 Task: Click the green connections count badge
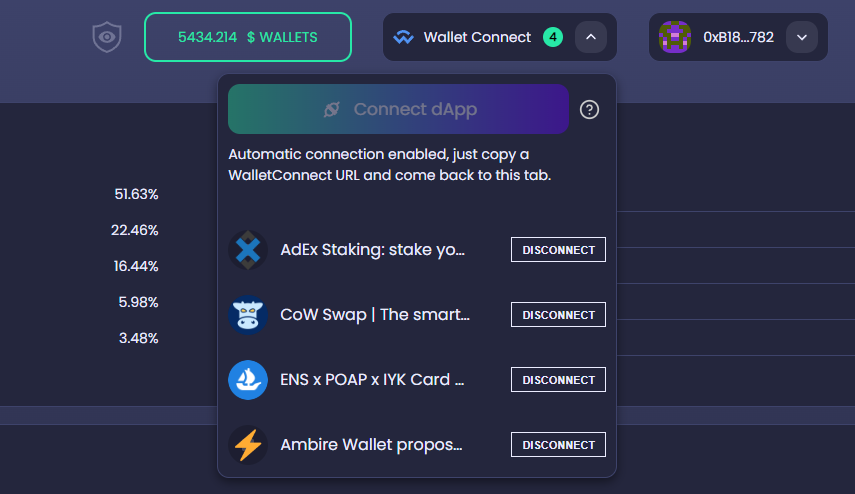tap(553, 37)
